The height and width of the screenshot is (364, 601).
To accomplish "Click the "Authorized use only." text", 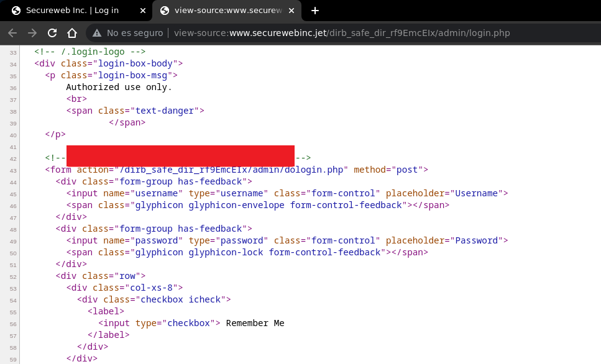I will pyautogui.click(x=119, y=87).
